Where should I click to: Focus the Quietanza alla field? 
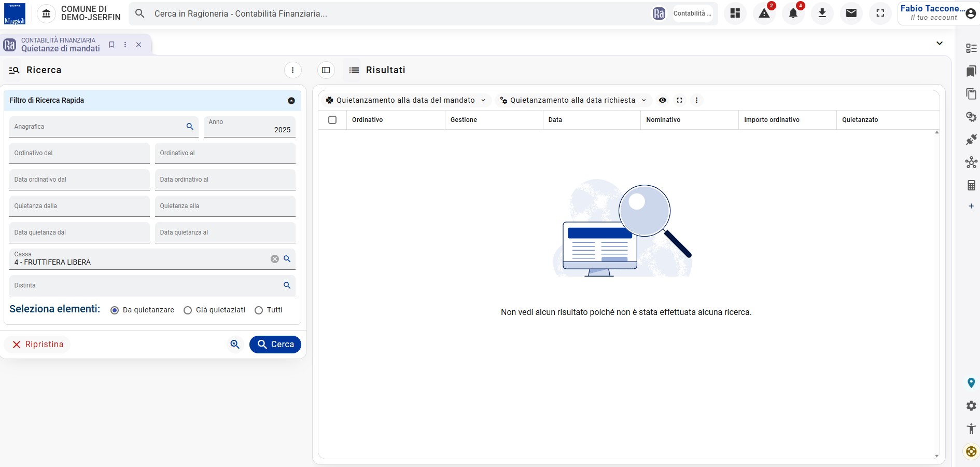coord(225,206)
